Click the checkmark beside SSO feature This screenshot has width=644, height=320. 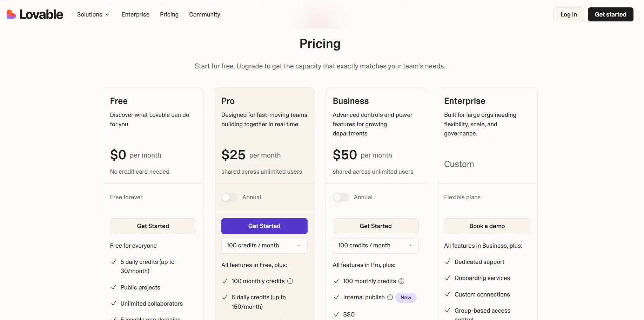[x=336, y=314]
